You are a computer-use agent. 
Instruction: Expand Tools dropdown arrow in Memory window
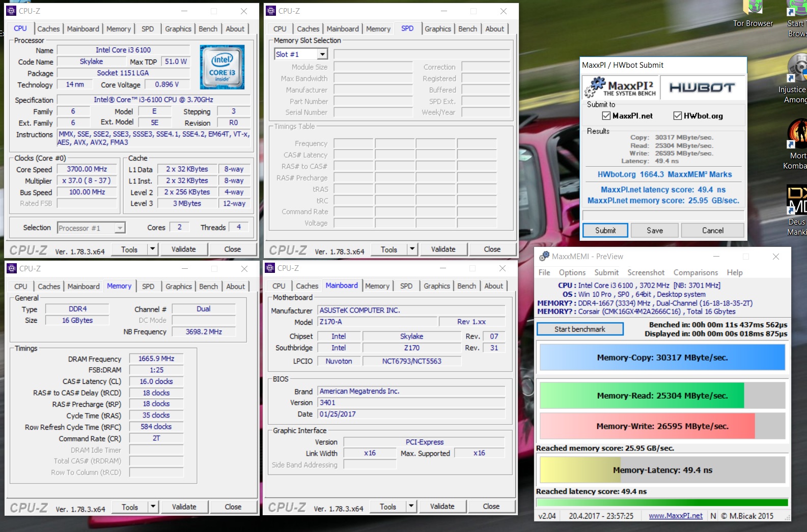tap(153, 507)
